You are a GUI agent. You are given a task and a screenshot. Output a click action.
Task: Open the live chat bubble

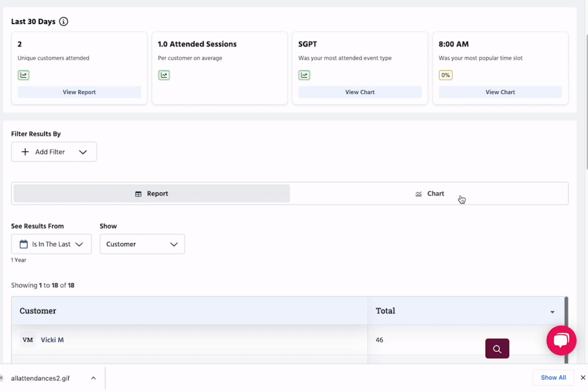pos(561,340)
